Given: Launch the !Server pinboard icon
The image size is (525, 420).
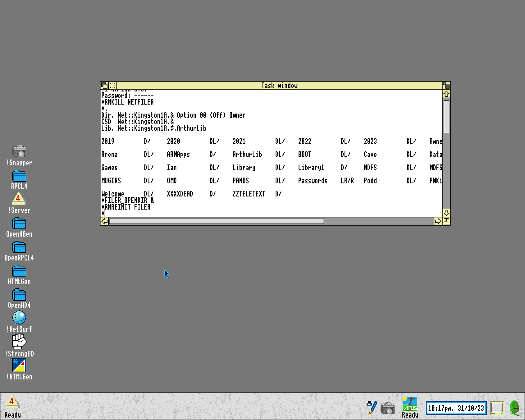Looking at the screenshot, I should 18,199.
